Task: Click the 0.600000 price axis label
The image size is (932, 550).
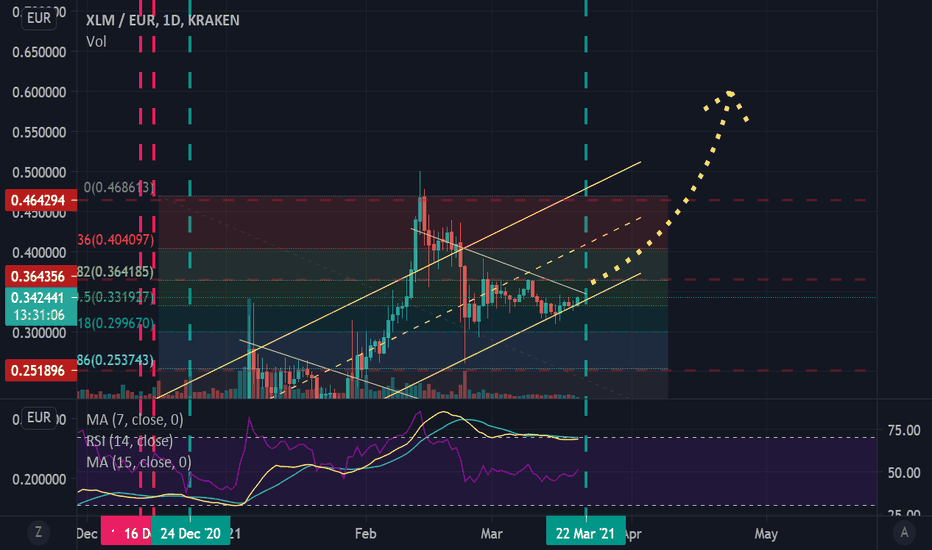Action: click(x=39, y=92)
